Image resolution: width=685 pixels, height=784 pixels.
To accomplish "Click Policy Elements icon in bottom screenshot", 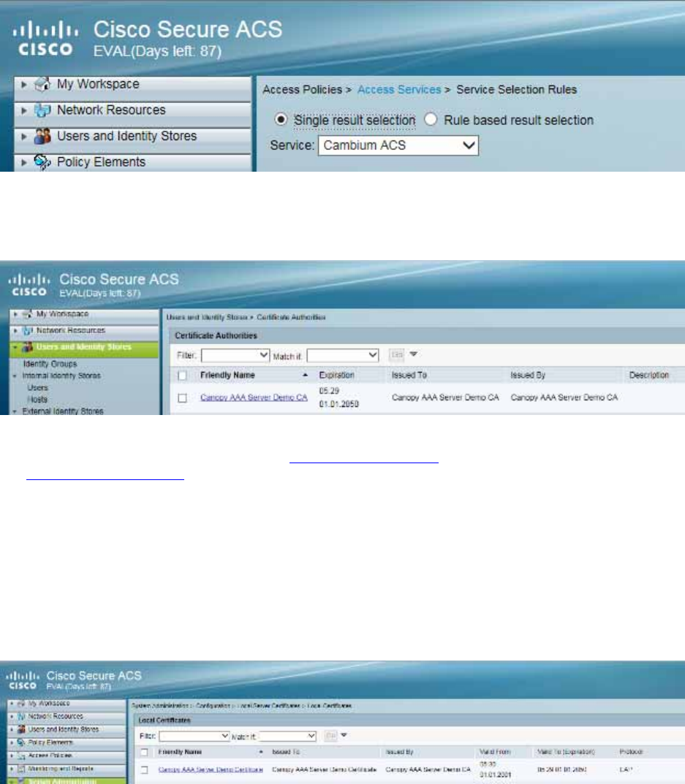I will (x=21, y=742).
